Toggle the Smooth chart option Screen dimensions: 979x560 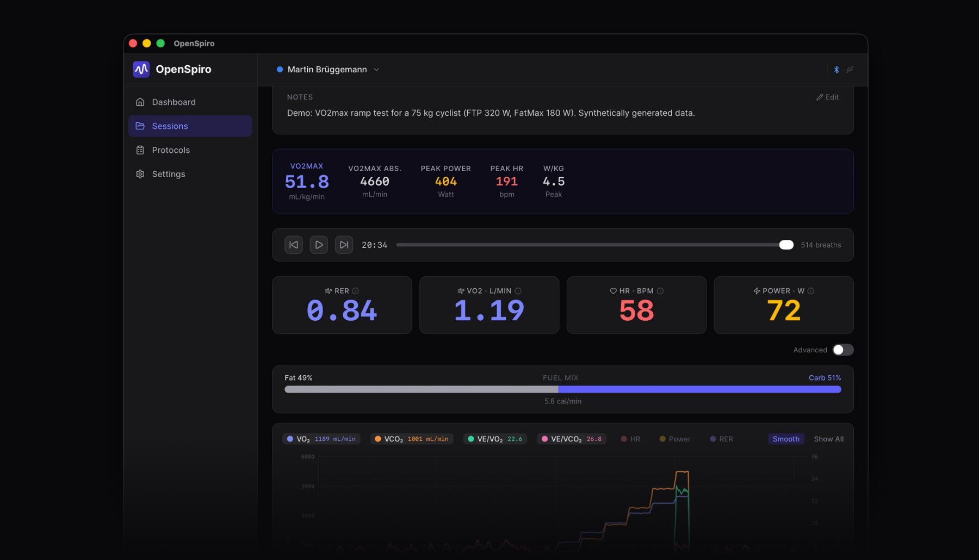point(786,439)
